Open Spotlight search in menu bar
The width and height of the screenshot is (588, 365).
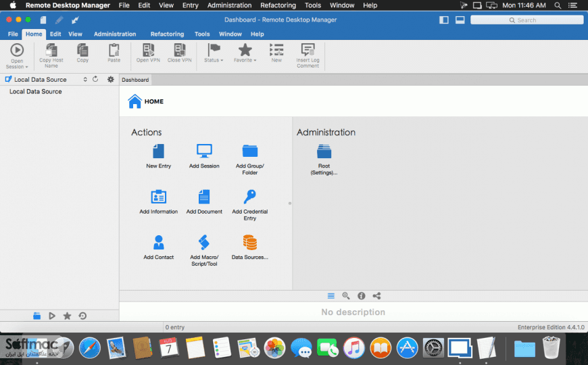click(x=558, y=5)
